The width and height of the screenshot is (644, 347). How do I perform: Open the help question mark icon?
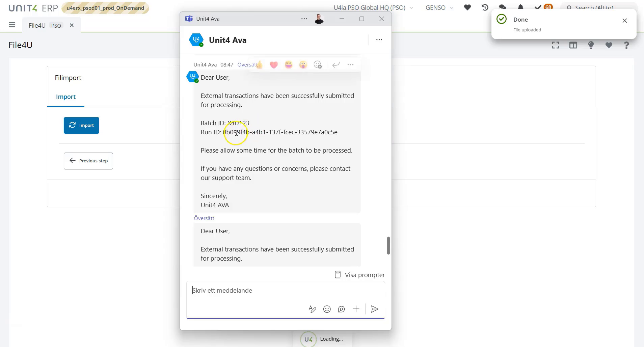click(x=626, y=45)
